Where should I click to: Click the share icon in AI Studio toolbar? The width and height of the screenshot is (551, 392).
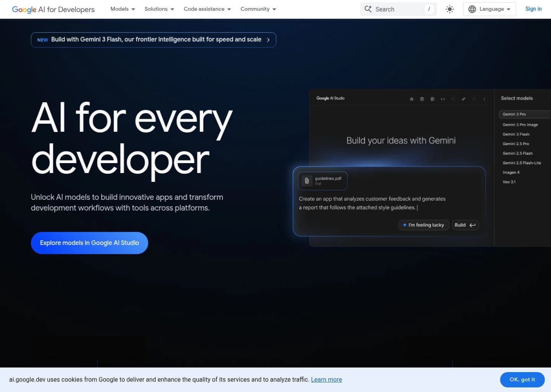453,99
